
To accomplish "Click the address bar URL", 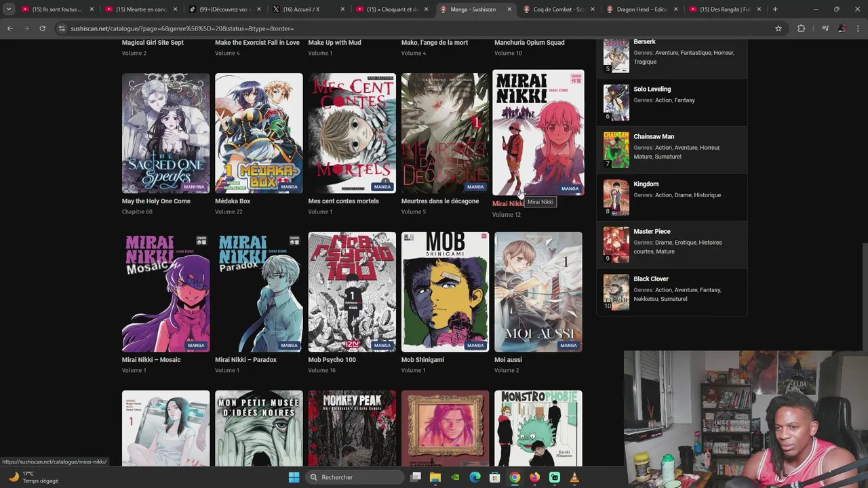I will (182, 28).
